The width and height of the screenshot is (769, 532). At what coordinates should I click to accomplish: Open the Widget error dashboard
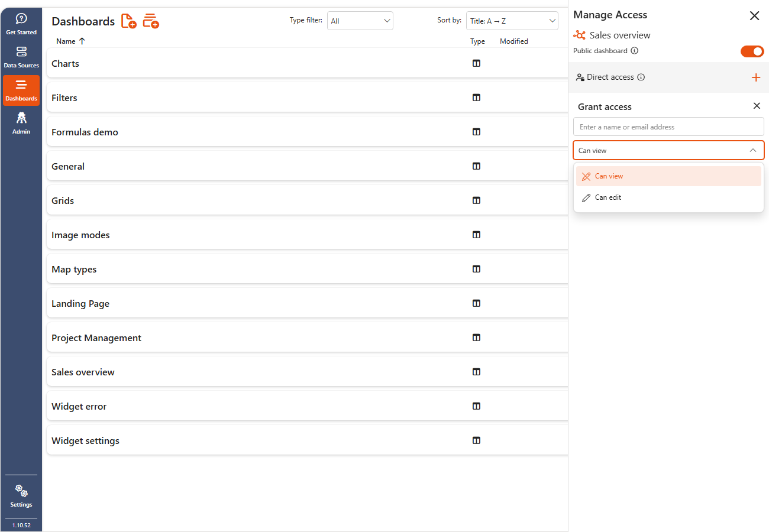(x=79, y=406)
